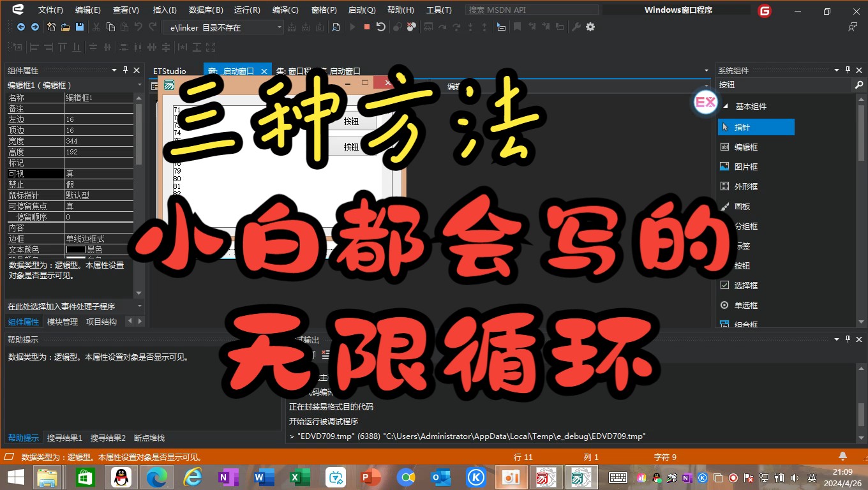Open the component properties panel options arrow

coord(114,70)
